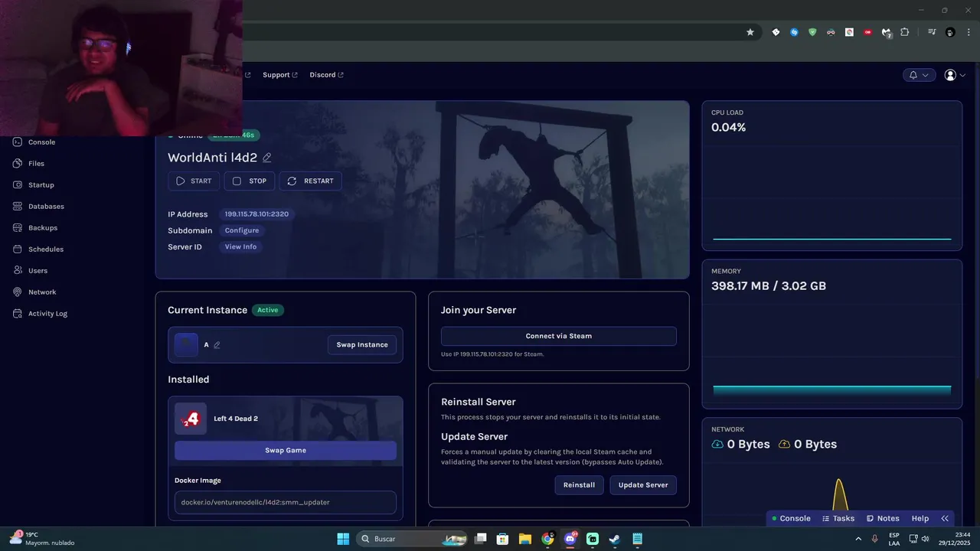Edit the WorldAnti l4d2 server name with the pencil
Image resolution: width=980 pixels, height=551 pixels.
tap(267, 158)
